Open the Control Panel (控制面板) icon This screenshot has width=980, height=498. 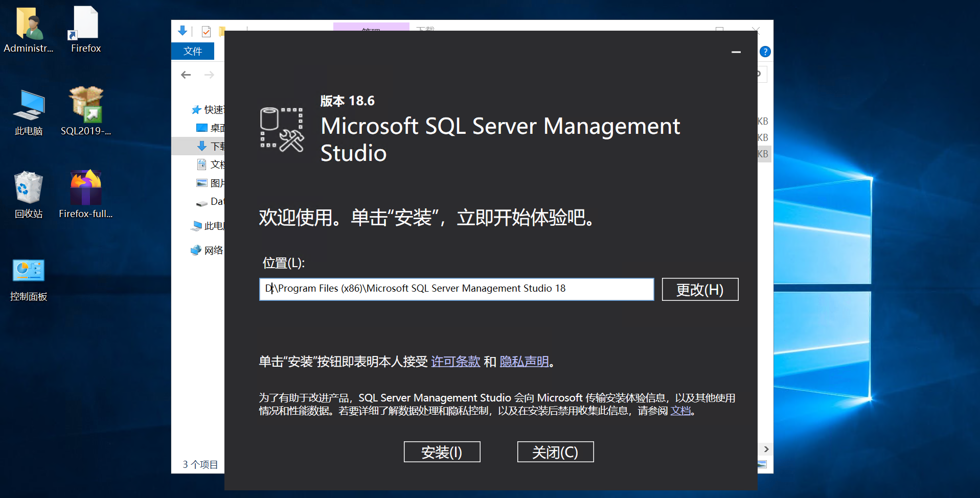coord(29,280)
